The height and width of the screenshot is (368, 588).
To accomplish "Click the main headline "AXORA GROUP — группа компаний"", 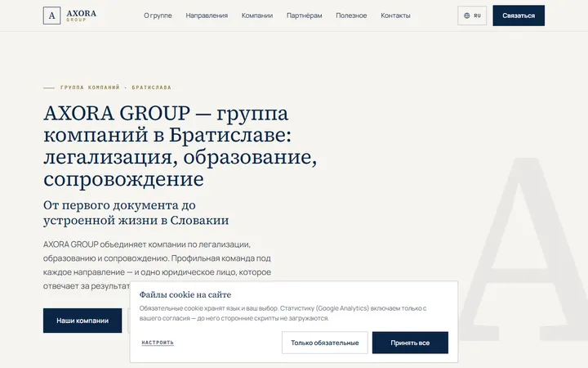I will 180,146.
